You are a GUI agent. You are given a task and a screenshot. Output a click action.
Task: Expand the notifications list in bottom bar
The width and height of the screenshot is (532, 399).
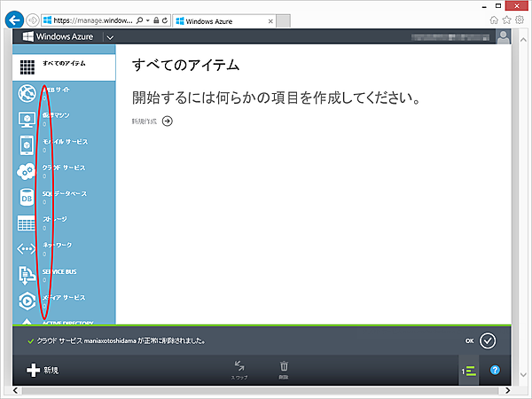click(468, 370)
